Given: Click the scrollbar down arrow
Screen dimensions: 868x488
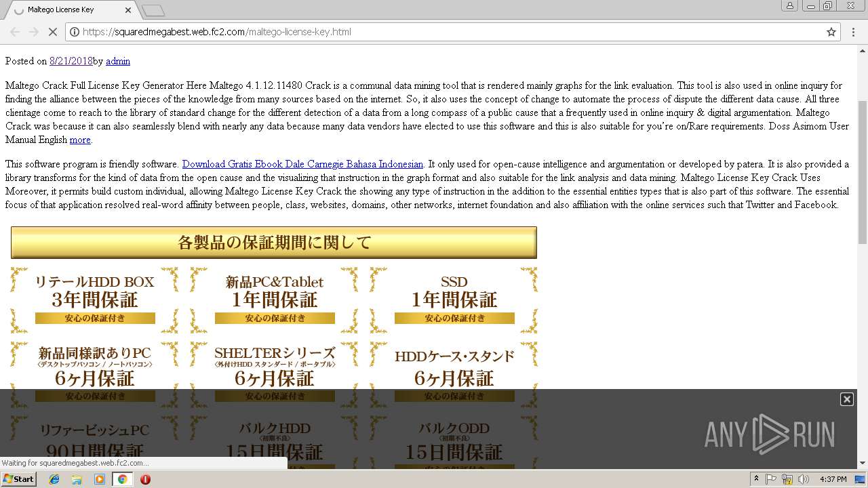Looking at the screenshot, I should [x=863, y=464].
